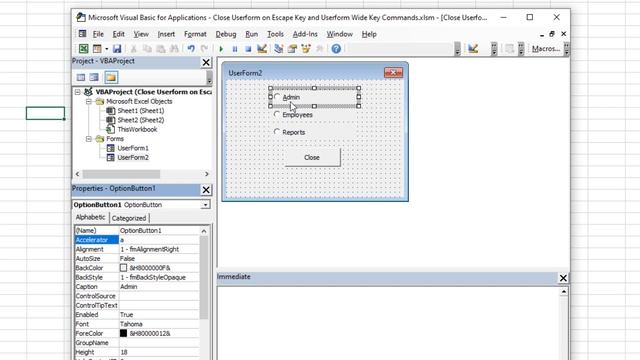Collapse the Forms folder node
Screen dimensions: 640x360
pyautogui.click(x=88, y=139)
